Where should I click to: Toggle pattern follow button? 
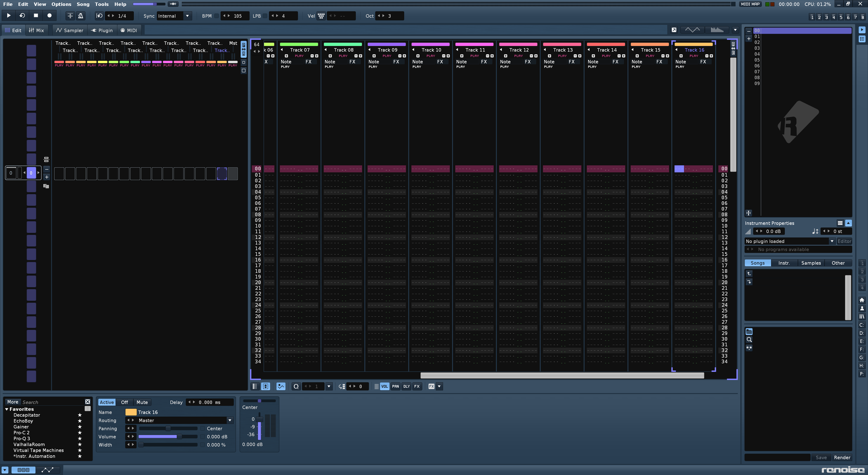click(70, 16)
